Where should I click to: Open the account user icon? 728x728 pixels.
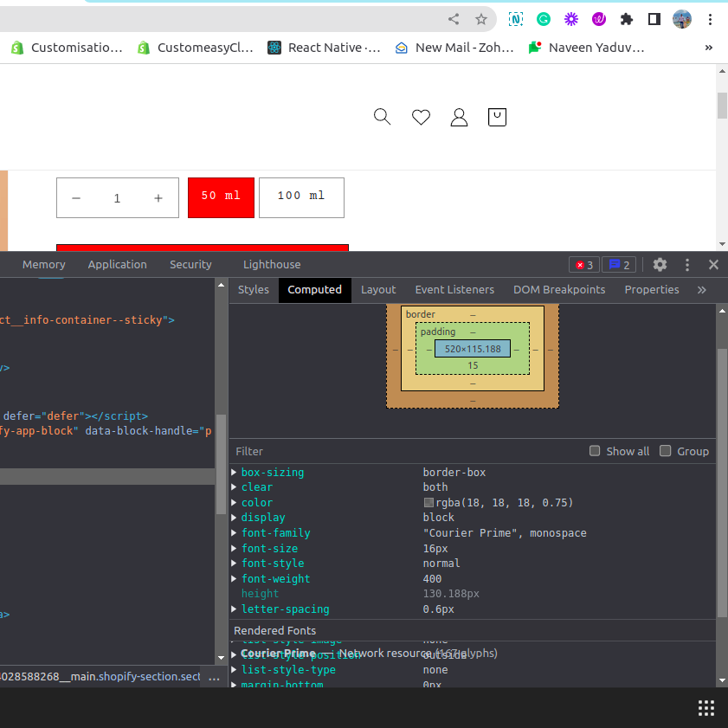(459, 117)
